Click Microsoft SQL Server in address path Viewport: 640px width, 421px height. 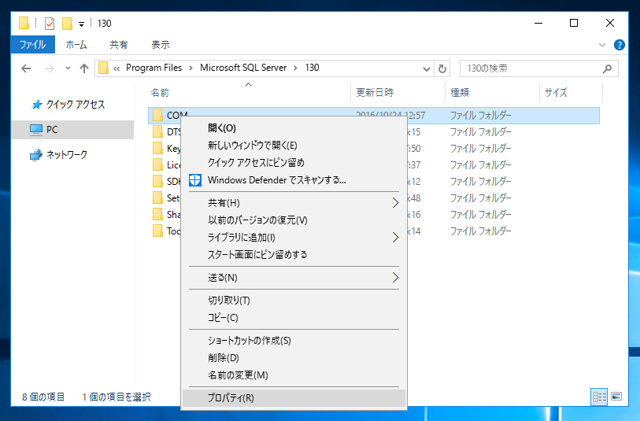pyautogui.click(x=243, y=68)
